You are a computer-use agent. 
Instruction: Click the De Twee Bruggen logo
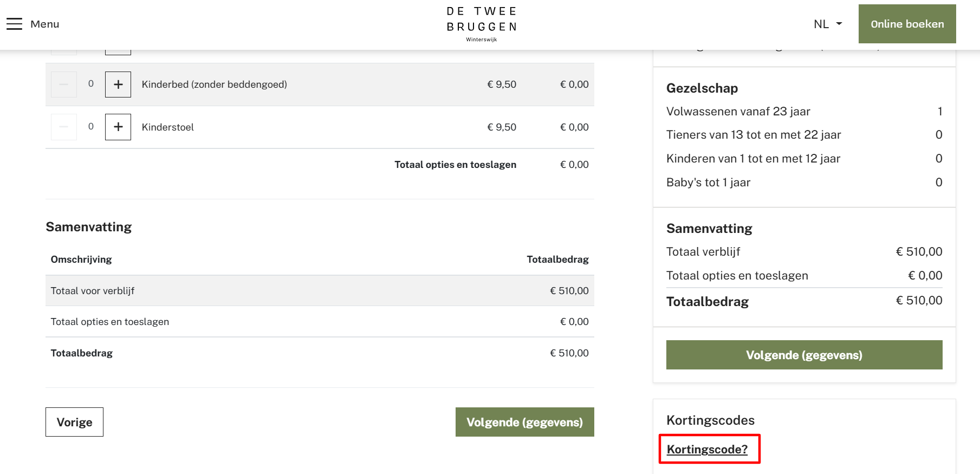click(x=482, y=24)
